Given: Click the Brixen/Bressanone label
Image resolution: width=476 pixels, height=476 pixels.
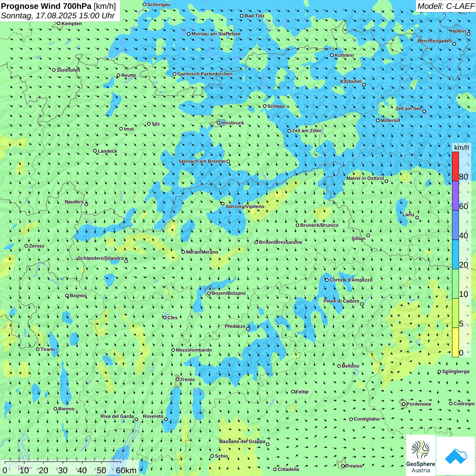Looking at the screenshot, I should pos(280,242).
